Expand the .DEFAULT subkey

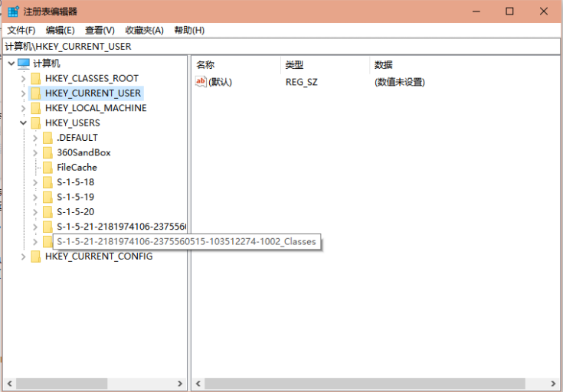pos(35,138)
